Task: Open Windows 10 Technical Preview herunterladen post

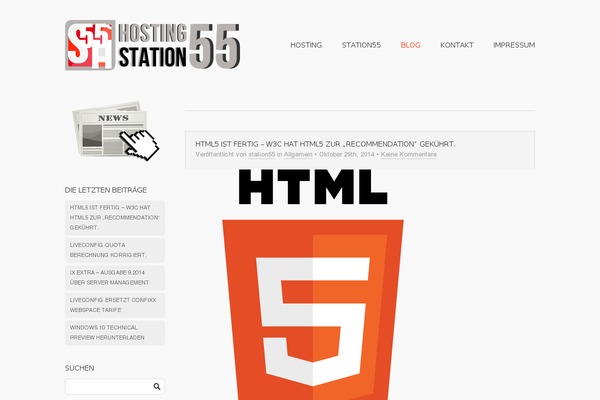Action: tap(115, 333)
